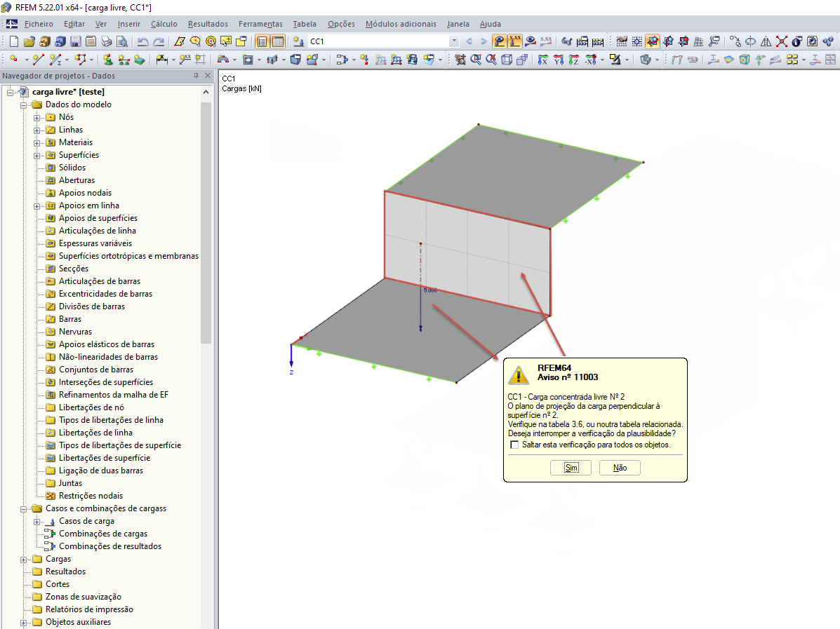Click the new solid icon
The width and height of the screenshot is (840, 629).
click(x=295, y=60)
